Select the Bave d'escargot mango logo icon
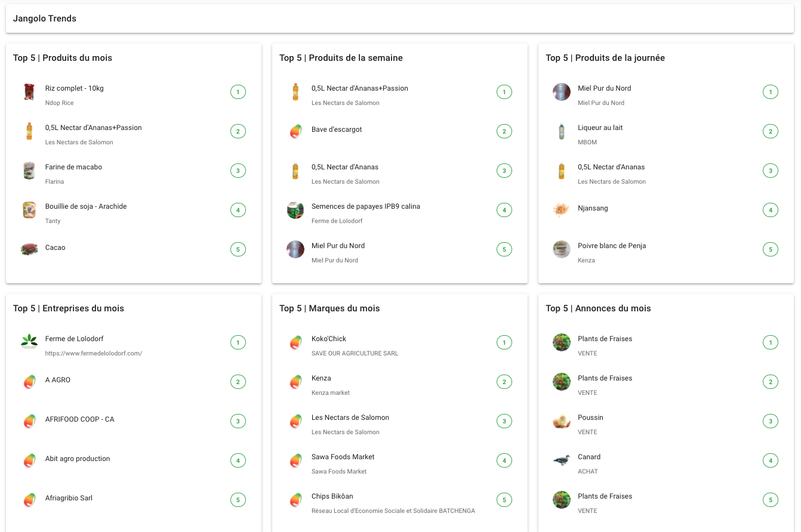This screenshot has width=801, height=532. coord(295,131)
